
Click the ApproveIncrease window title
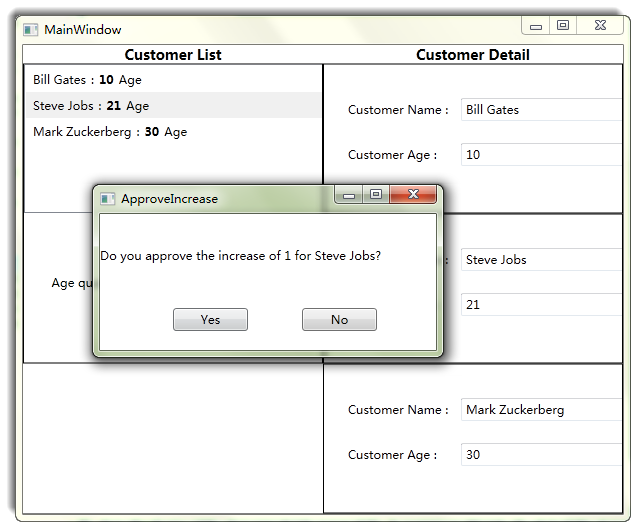[x=169, y=199]
